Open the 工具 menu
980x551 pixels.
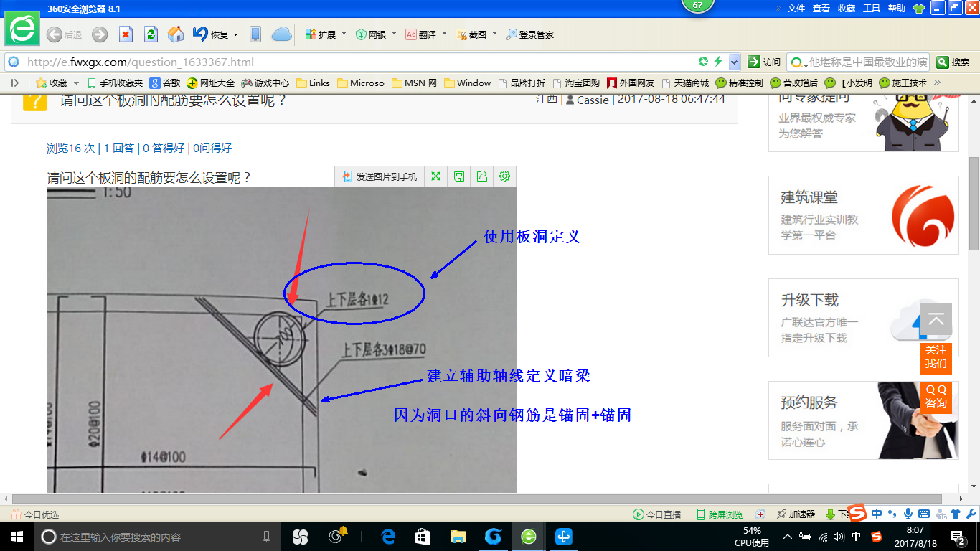872,9
